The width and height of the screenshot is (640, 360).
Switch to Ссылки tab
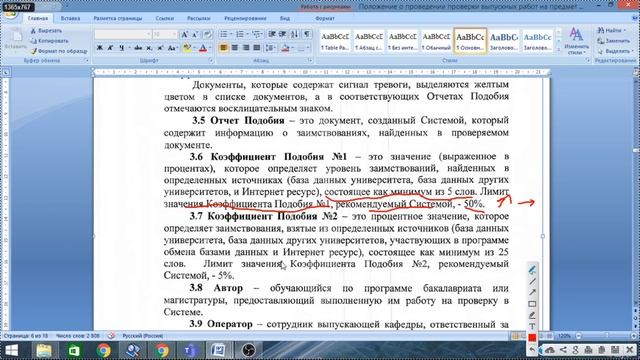click(164, 18)
